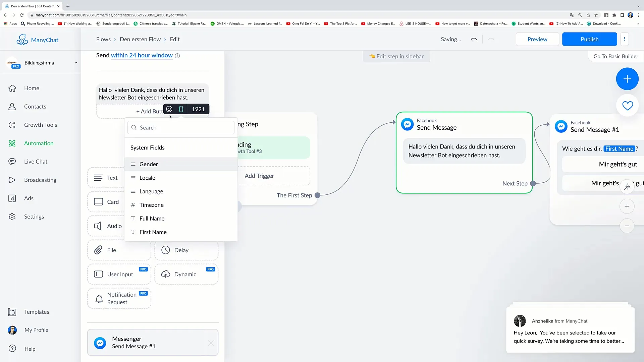Screen dimensions: 644x362
Task: Click the Add Trigger button in flow
Action: 260,176
